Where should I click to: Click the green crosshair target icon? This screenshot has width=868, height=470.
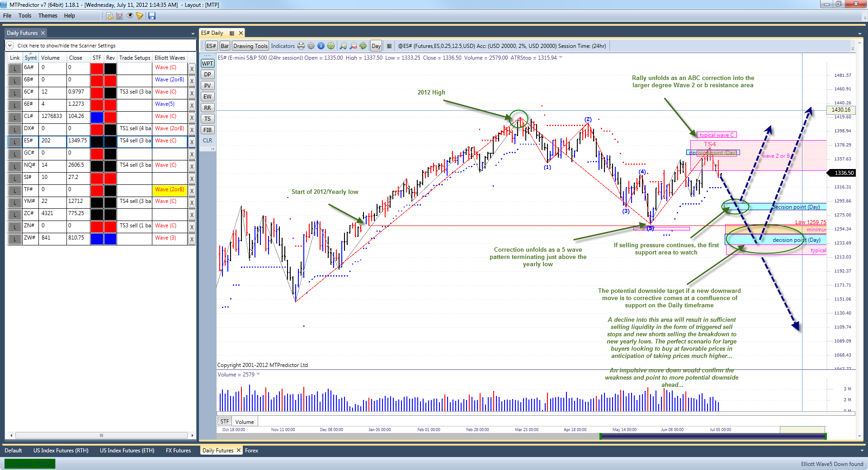(x=331, y=46)
